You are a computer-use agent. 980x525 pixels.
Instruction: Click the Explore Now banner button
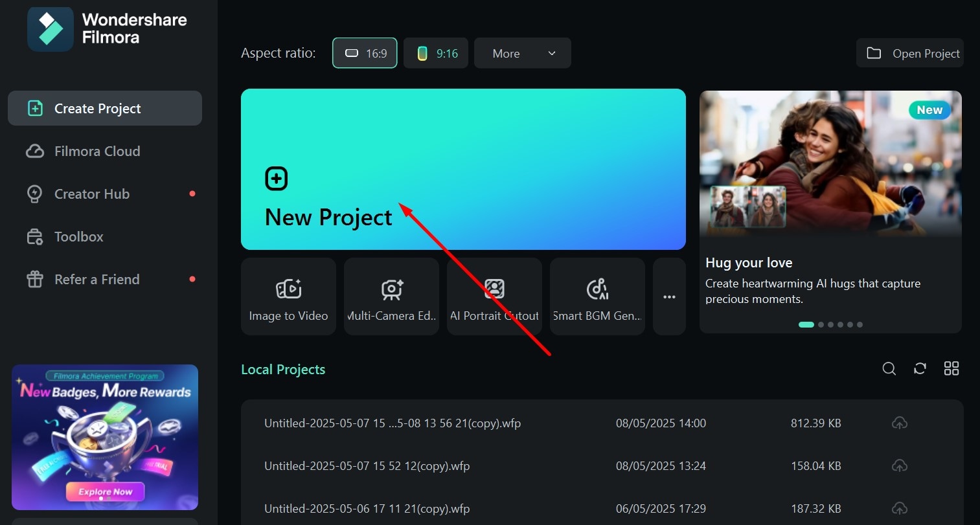click(x=105, y=492)
